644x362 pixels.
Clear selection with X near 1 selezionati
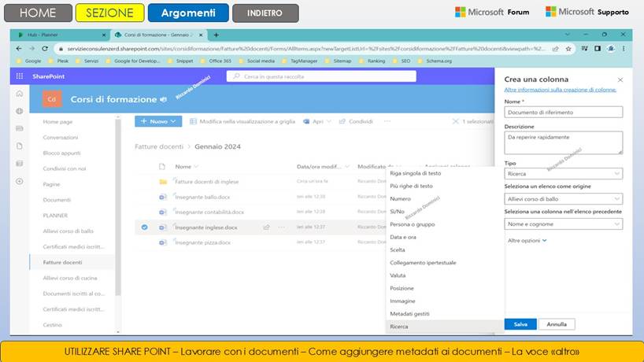(455, 121)
